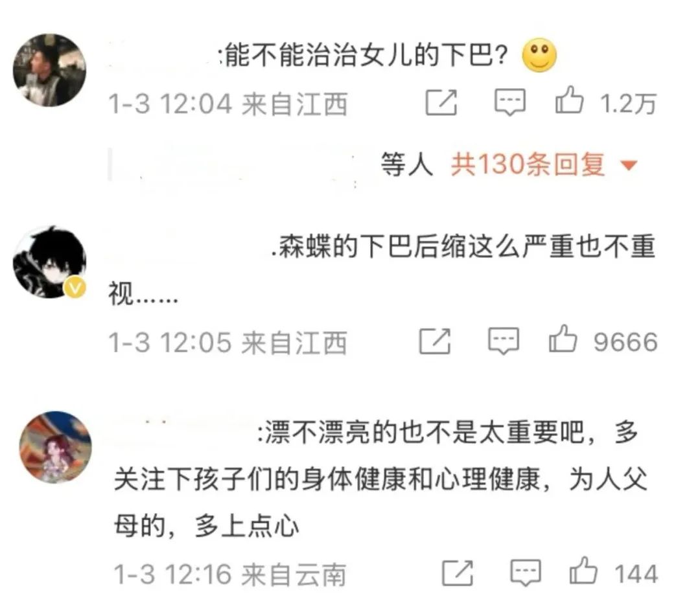
Task: Click the orange dropdown arrow beside 回复
Action: (629, 166)
